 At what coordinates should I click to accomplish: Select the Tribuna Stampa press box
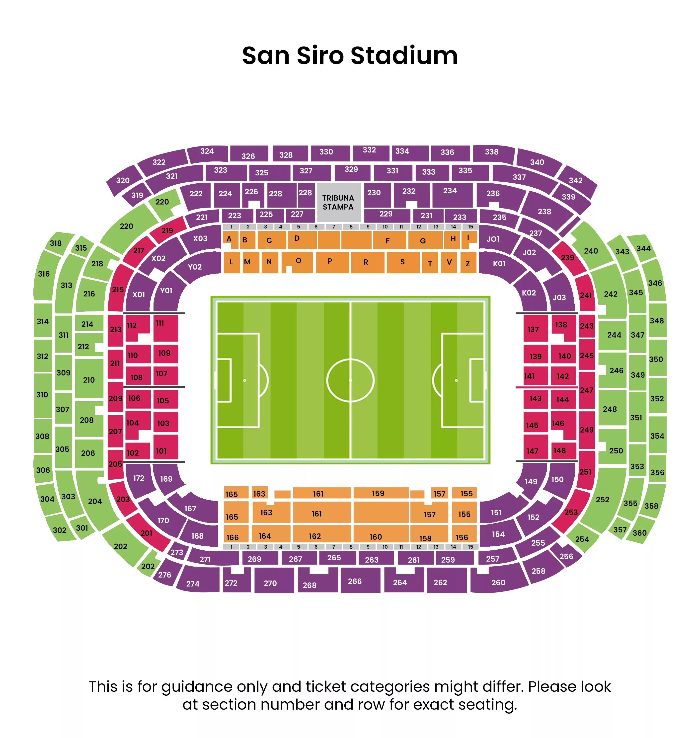click(x=338, y=203)
